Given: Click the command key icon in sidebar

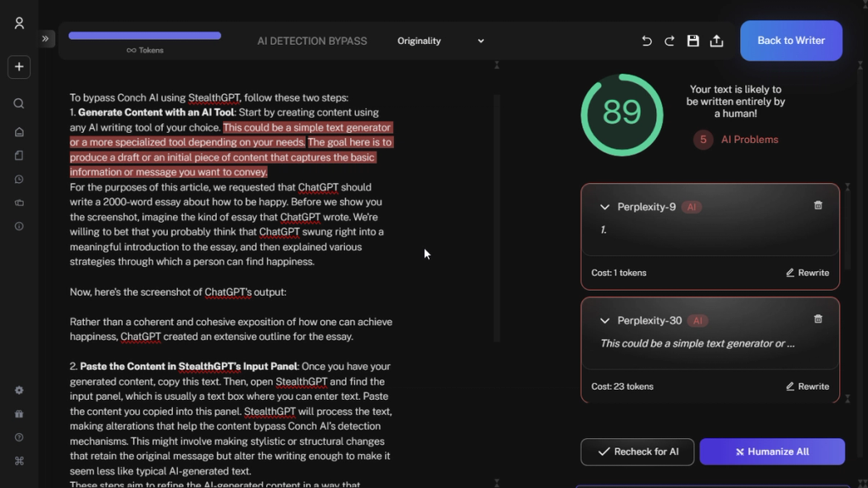Looking at the screenshot, I should click(x=19, y=461).
